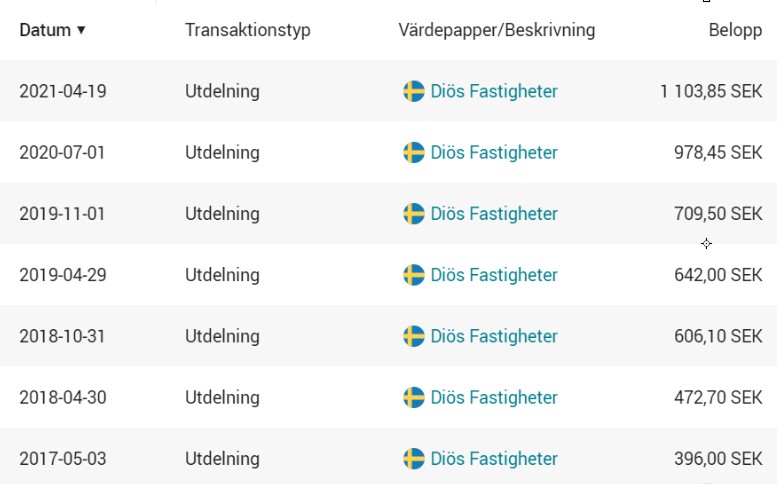Select the Utdelning cell dated 2017-05-03
This screenshot has width=781, height=484.
pyautogui.click(x=222, y=459)
